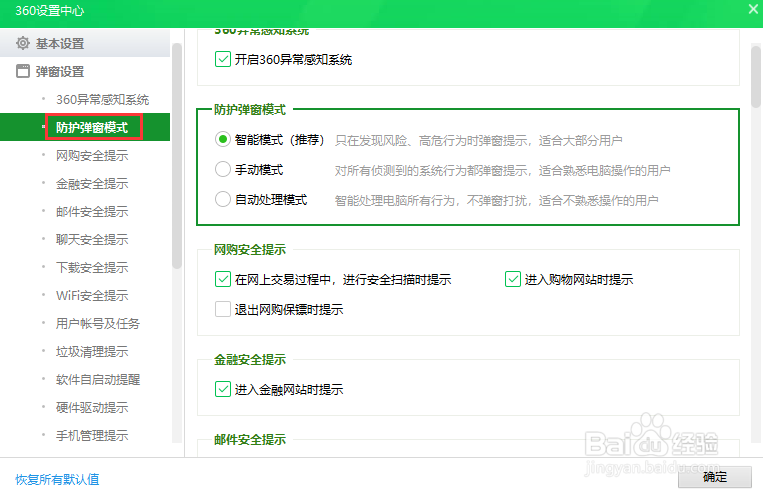Uncheck 开启360异常感知系统 checkbox
The image size is (763, 494).
(222, 59)
